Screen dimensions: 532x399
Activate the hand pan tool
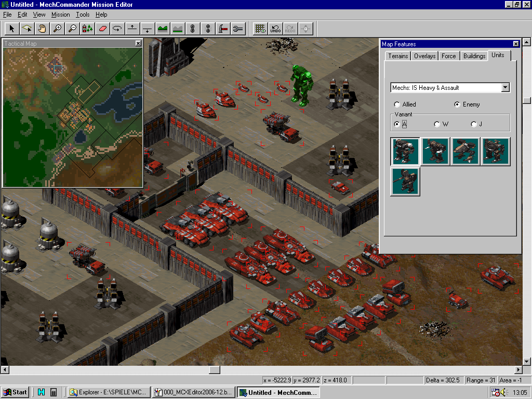point(42,29)
